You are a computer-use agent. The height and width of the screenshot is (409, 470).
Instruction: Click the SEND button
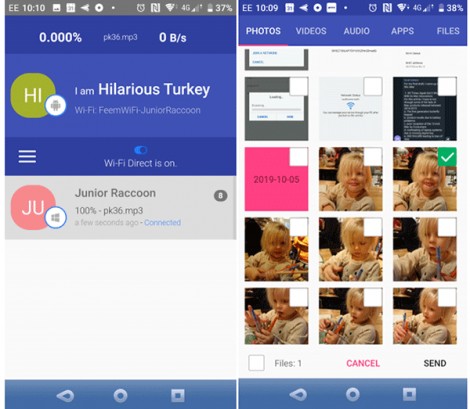435,363
